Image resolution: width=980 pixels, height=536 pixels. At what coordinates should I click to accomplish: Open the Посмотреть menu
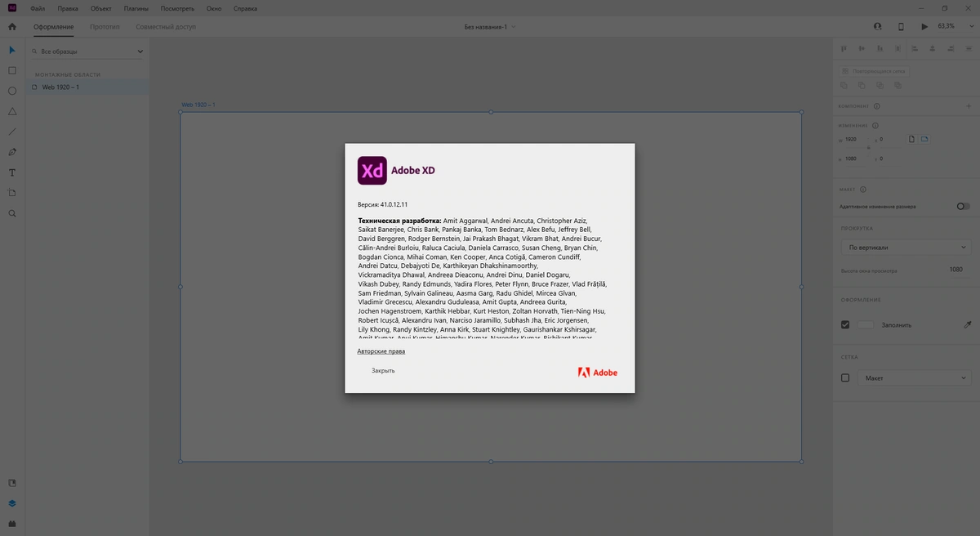[x=177, y=8]
